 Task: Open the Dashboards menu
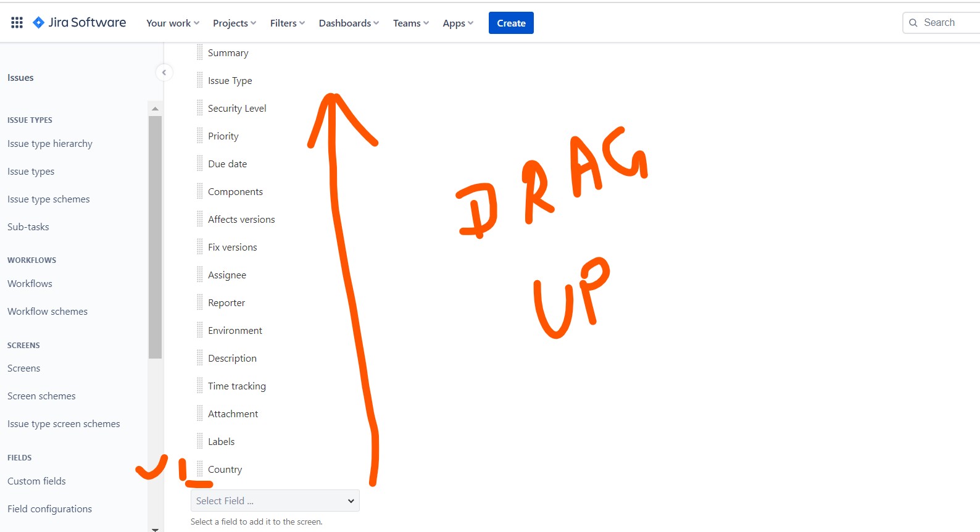pos(349,23)
